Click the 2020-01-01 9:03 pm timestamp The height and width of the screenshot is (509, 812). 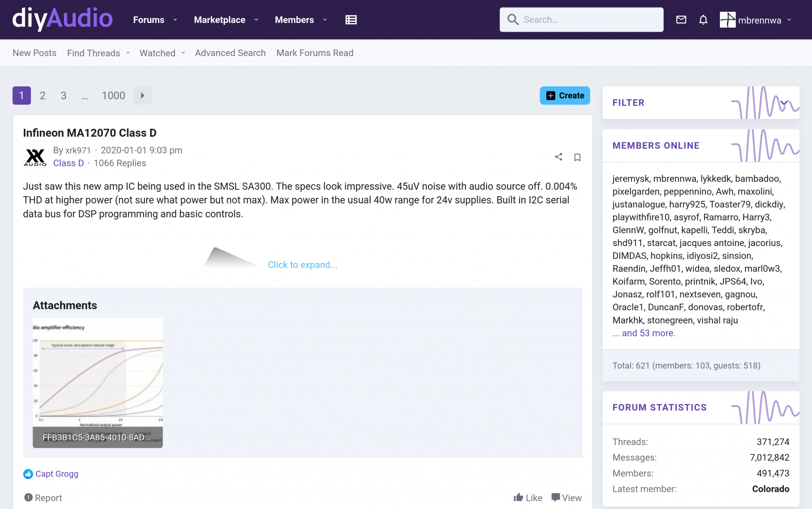(x=142, y=150)
